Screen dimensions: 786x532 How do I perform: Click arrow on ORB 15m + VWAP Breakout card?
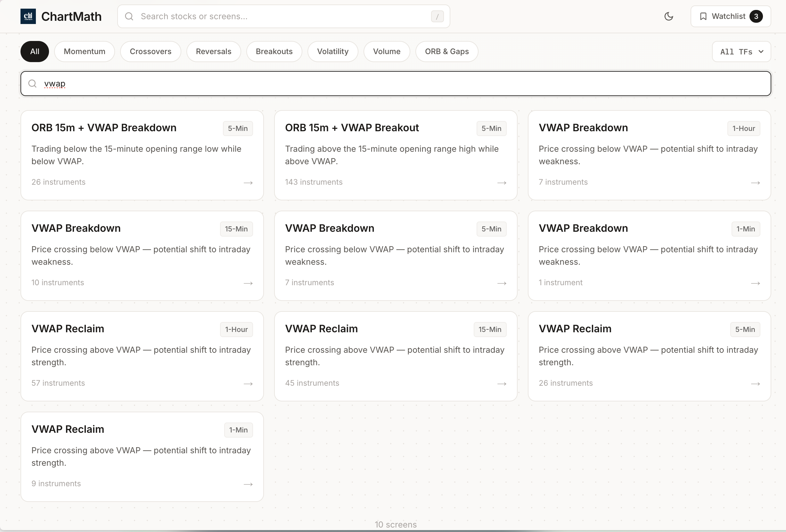coord(502,183)
